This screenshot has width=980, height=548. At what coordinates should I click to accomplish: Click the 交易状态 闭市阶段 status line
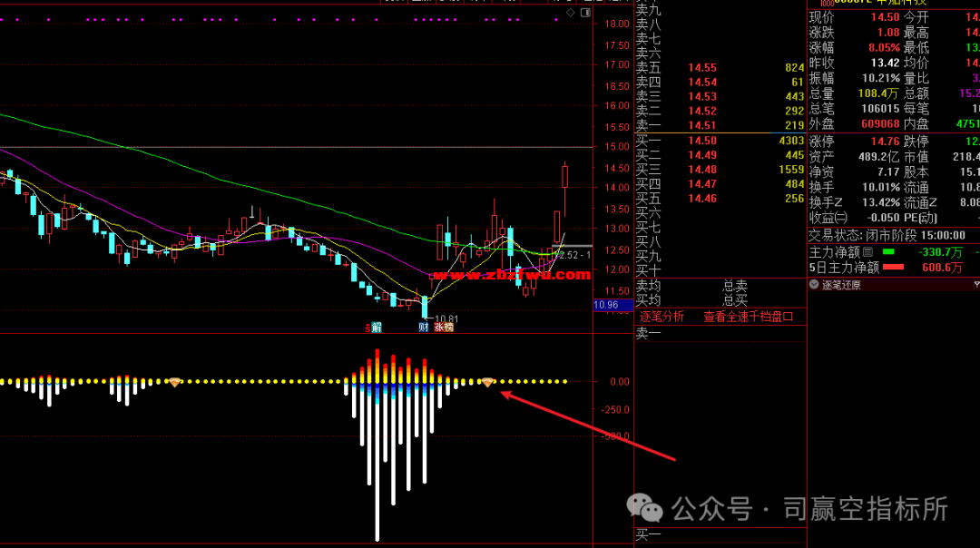[x=887, y=236]
